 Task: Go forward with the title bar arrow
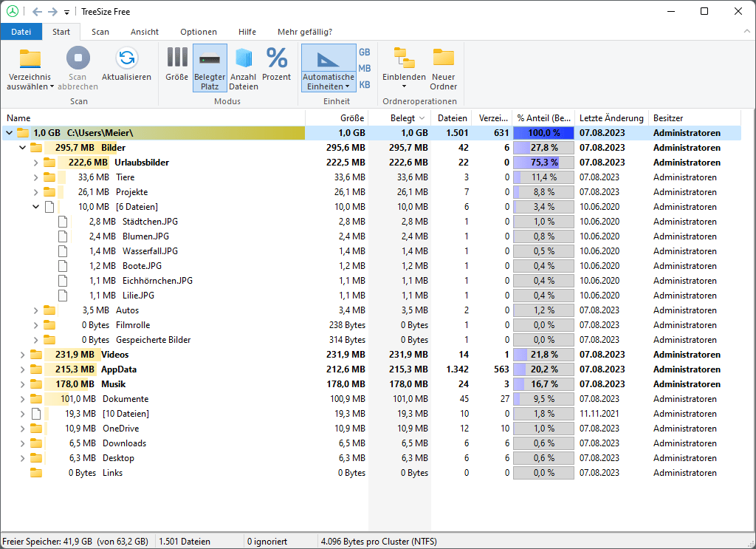[x=52, y=12]
